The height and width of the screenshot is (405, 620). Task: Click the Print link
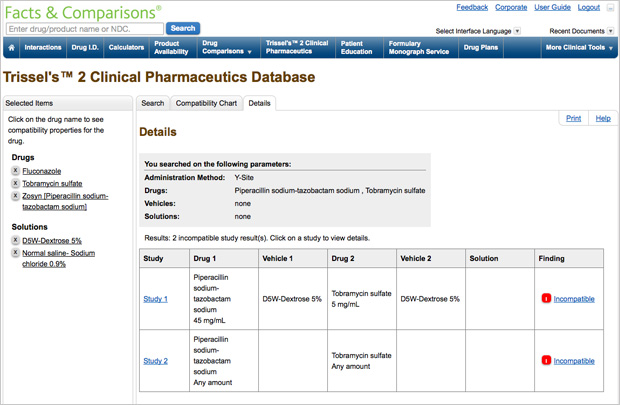coord(573,118)
